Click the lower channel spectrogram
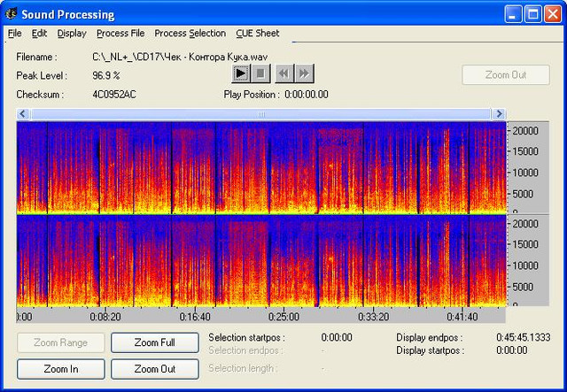The image size is (567, 392). (261, 261)
